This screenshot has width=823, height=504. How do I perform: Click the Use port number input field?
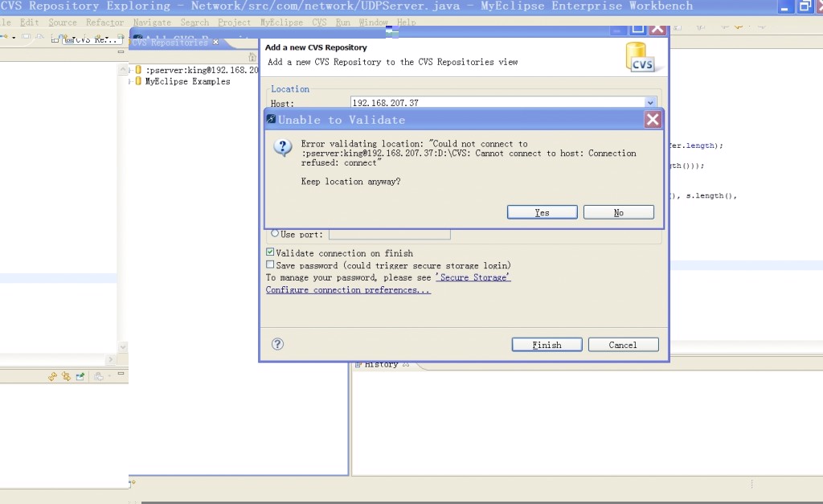(x=390, y=234)
